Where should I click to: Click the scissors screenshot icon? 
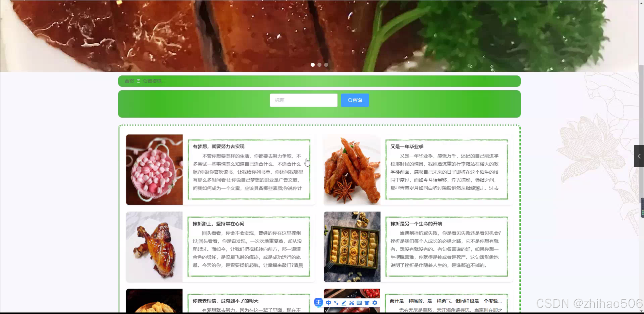coord(352,303)
